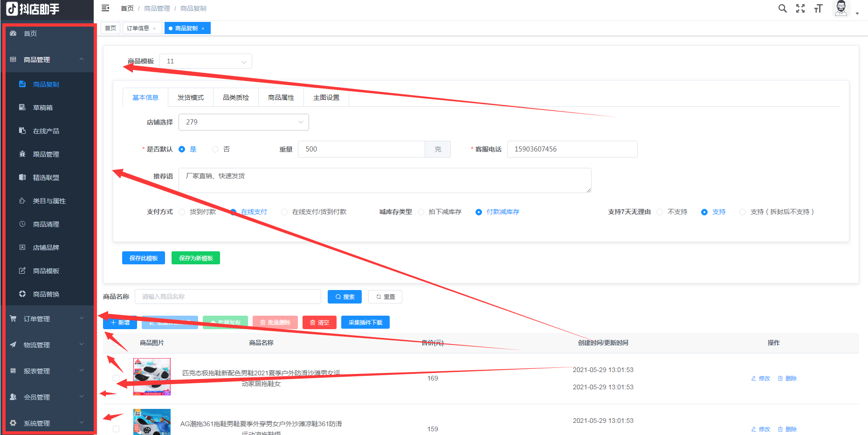Collapse the sidebar with the hamburger icon
The image size is (868, 435).
[106, 7]
